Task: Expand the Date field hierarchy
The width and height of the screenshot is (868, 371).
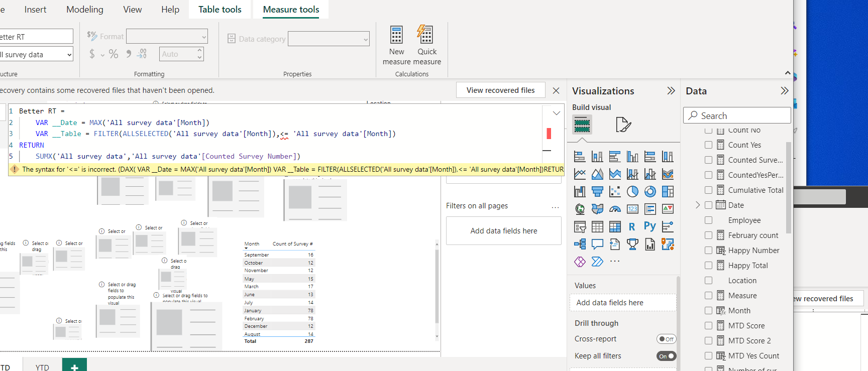Action: pyautogui.click(x=698, y=205)
